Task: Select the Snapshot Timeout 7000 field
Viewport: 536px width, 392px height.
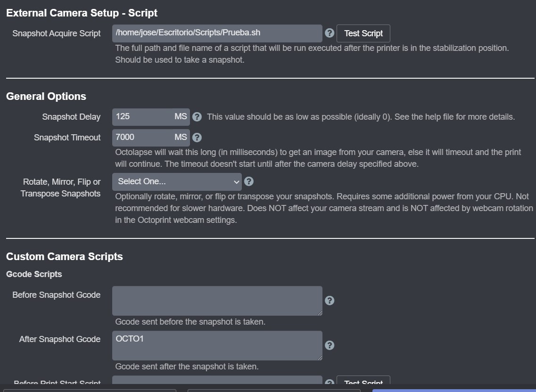Action: [146, 137]
